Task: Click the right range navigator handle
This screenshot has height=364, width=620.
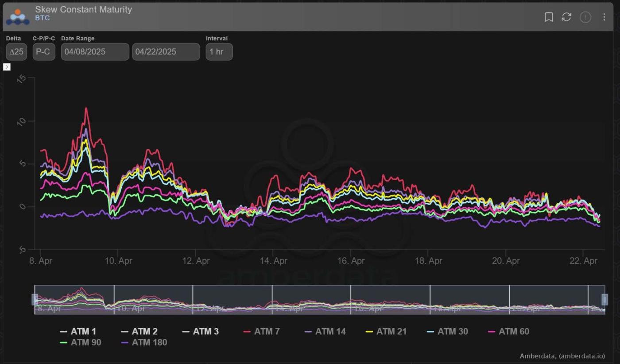Action: (x=604, y=299)
